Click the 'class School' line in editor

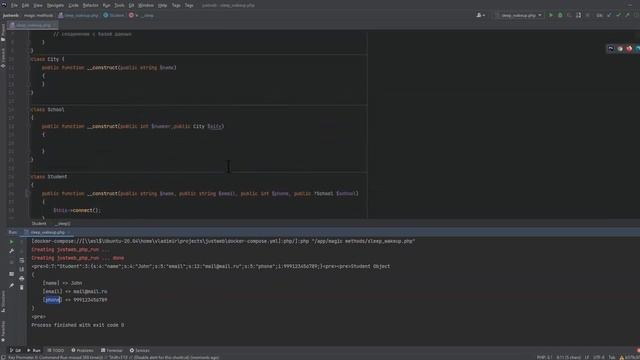(x=48, y=109)
